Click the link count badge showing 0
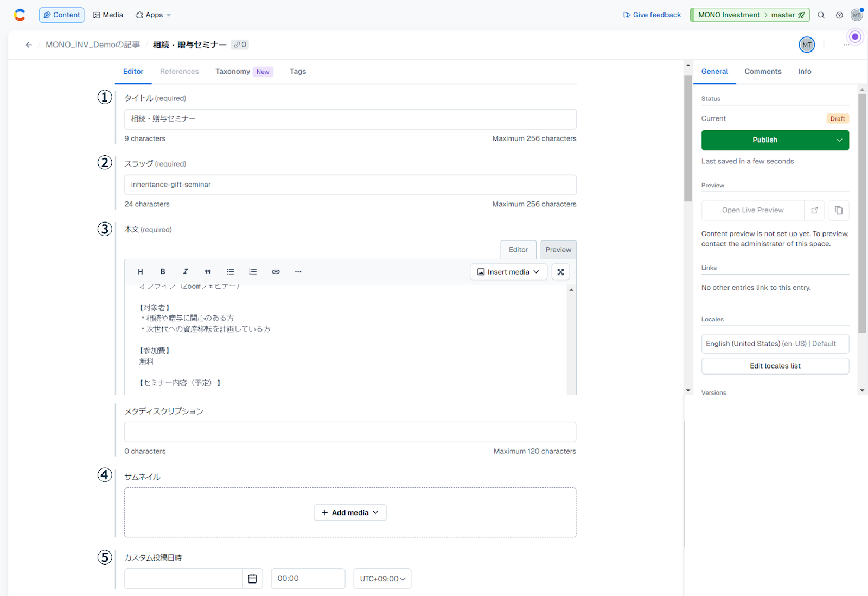The height and width of the screenshot is (596, 868). [x=240, y=45]
